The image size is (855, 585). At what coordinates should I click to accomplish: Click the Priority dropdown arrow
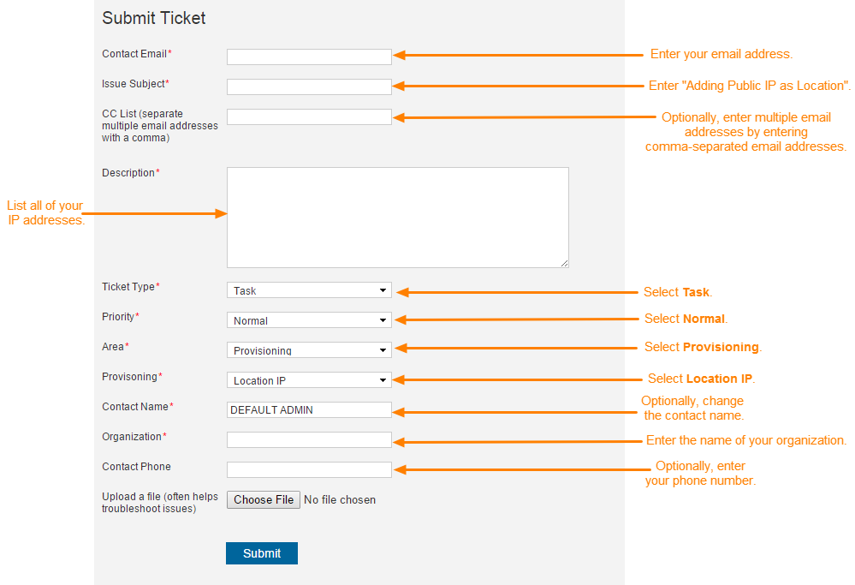tap(383, 321)
